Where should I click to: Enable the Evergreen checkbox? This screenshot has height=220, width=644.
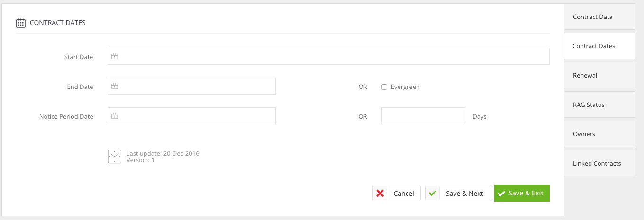pyautogui.click(x=384, y=87)
